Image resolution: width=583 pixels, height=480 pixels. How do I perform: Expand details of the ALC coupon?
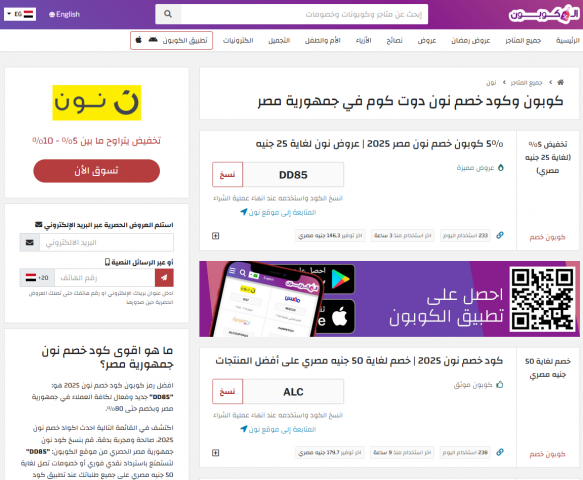coord(216,452)
